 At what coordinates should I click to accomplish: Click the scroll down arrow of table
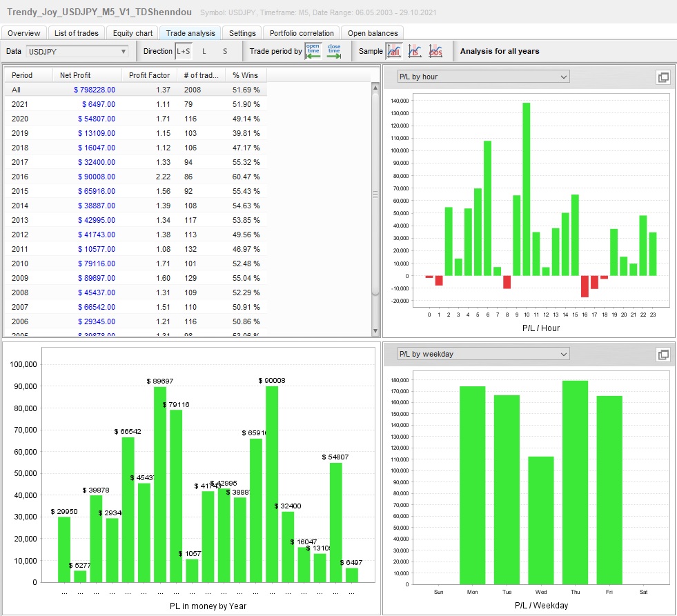pyautogui.click(x=375, y=332)
